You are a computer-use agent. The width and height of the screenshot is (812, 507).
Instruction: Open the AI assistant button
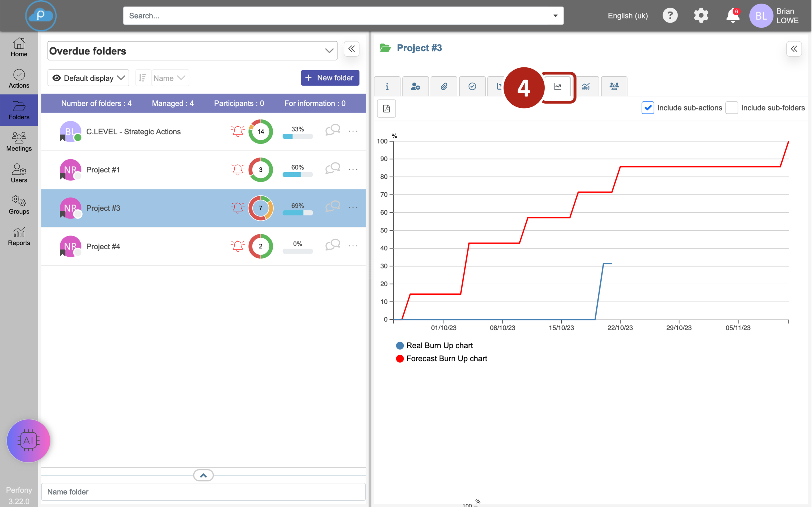28,441
